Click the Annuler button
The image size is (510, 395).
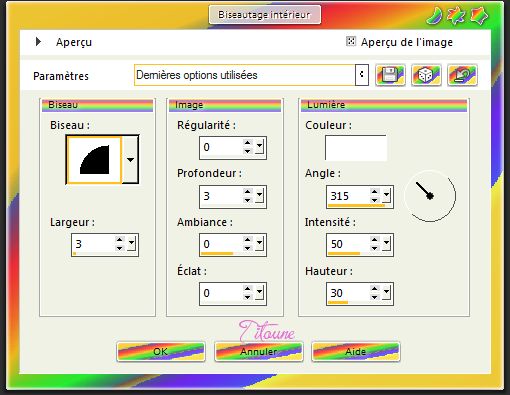pos(259,351)
